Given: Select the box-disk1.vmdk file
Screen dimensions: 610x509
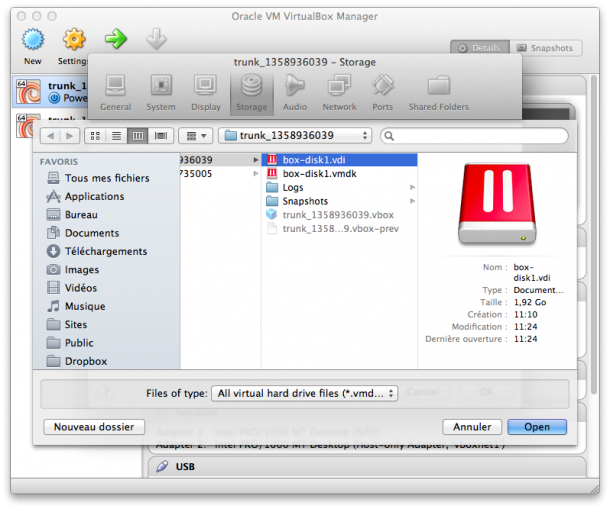Looking at the screenshot, I should (x=340, y=174).
